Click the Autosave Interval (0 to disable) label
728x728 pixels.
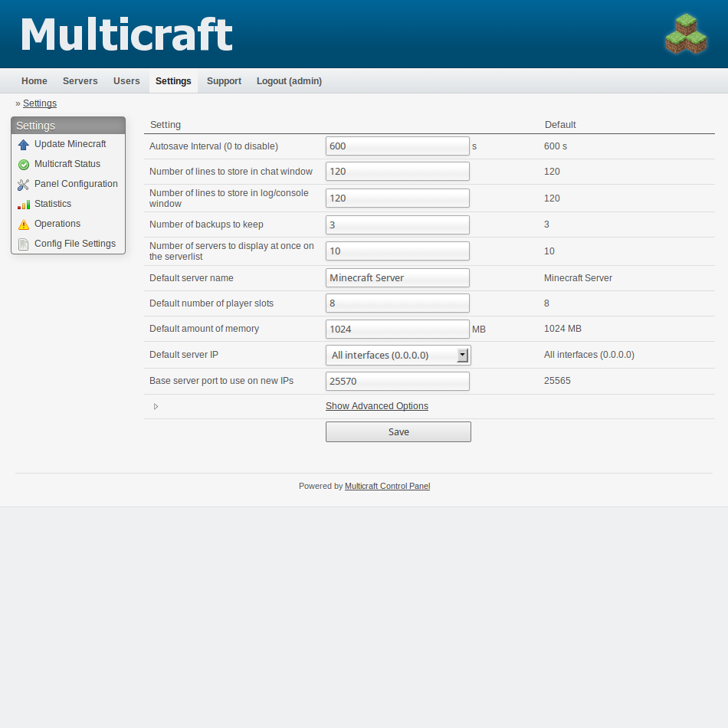coord(214,146)
